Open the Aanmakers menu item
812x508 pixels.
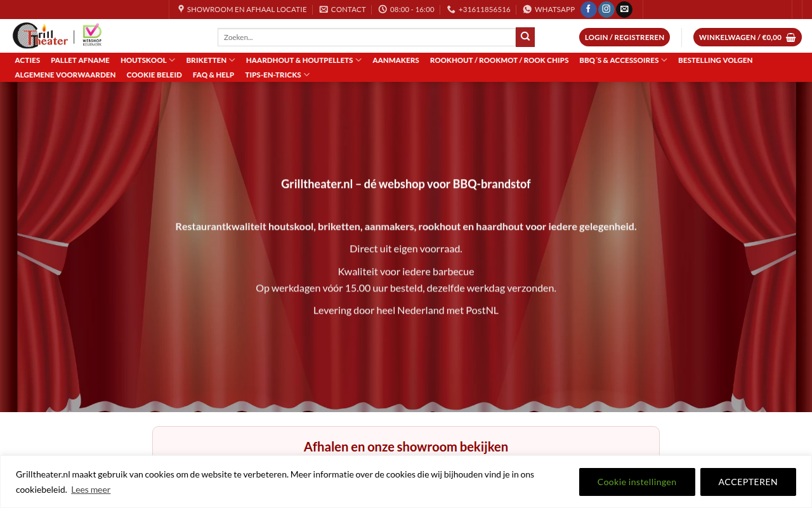coord(396,60)
